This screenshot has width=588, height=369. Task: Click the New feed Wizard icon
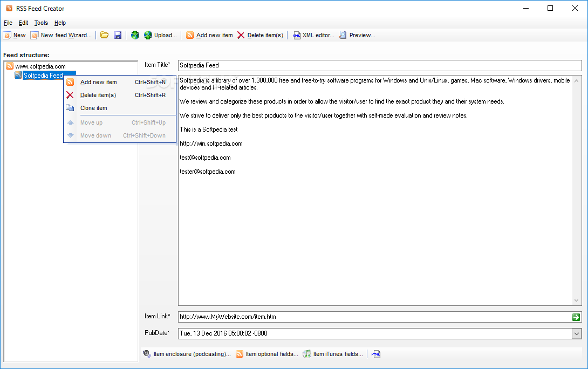point(35,35)
